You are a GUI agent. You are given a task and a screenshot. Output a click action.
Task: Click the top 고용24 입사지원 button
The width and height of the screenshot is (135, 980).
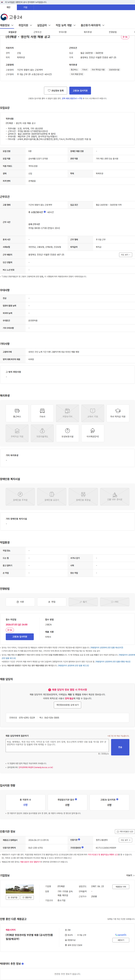point(80,91)
